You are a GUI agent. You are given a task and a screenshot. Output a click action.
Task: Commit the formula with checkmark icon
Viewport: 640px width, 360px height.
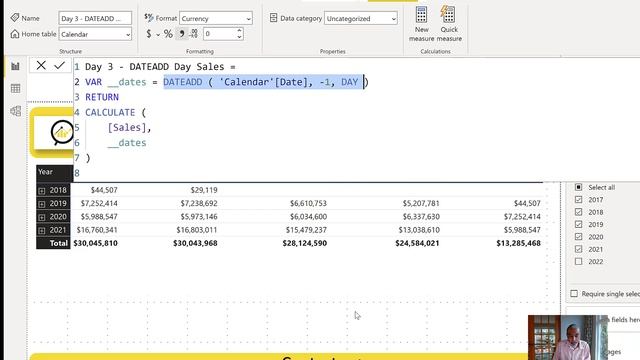60,65
